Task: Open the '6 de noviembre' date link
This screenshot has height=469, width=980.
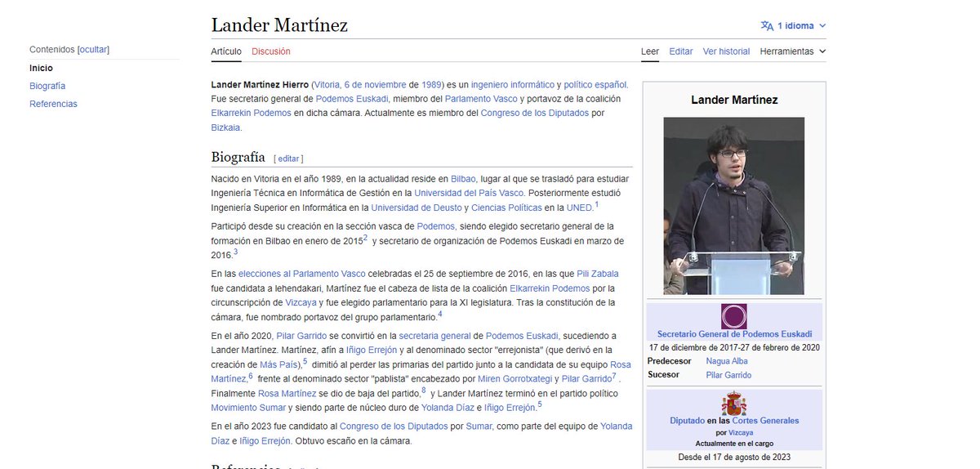Action: pyautogui.click(x=376, y=84)
